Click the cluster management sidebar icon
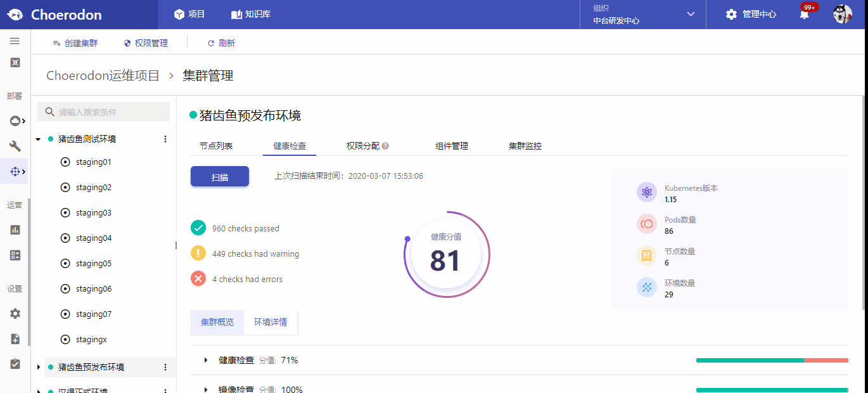This screenshot has width=868, height=393. tap(15, 171)
